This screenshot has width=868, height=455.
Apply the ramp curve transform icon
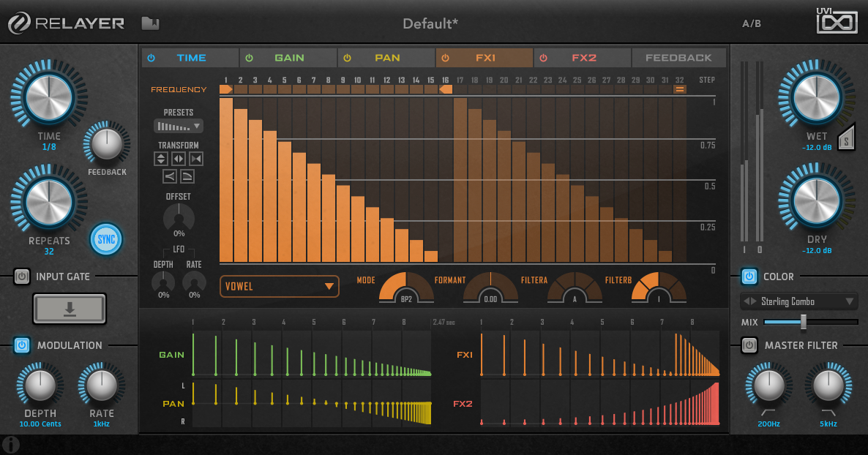(169, 176)
